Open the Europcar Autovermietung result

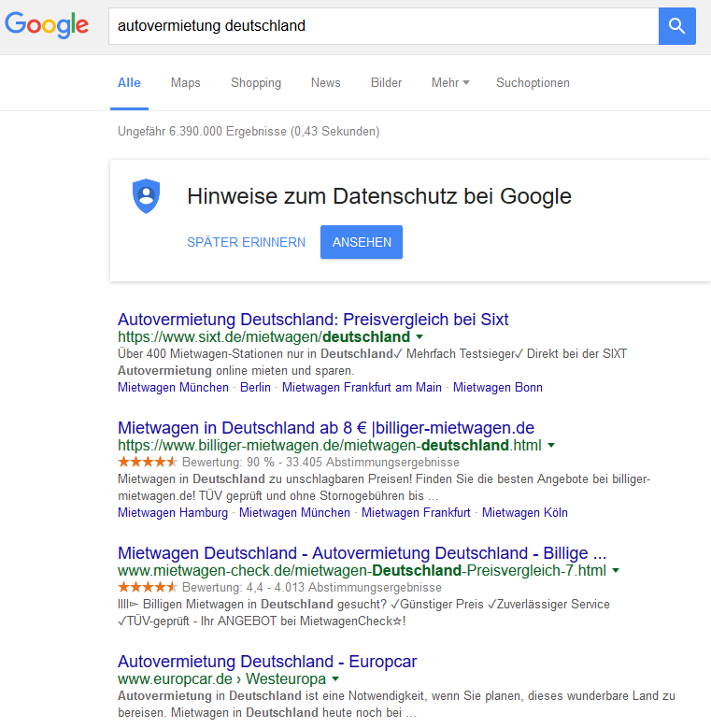267,662
